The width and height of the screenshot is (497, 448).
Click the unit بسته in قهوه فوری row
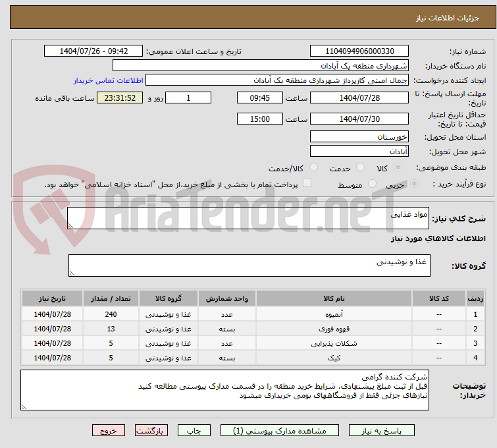point(227,329)
